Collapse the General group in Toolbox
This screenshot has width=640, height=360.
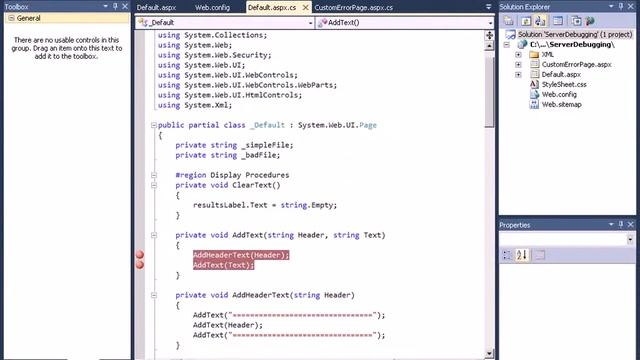pyautogui.click(x=11, y=18)
